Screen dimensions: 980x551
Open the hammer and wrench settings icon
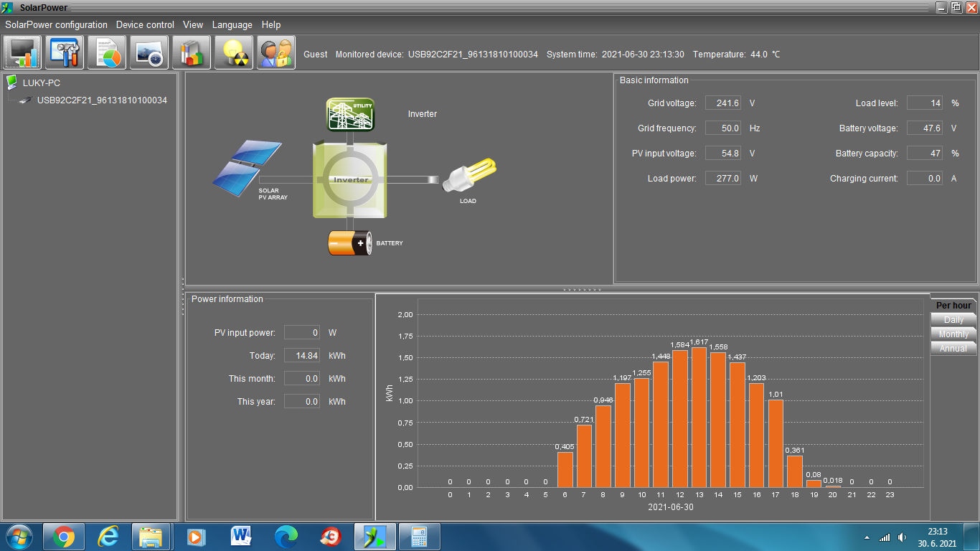[x=65, y=53]
